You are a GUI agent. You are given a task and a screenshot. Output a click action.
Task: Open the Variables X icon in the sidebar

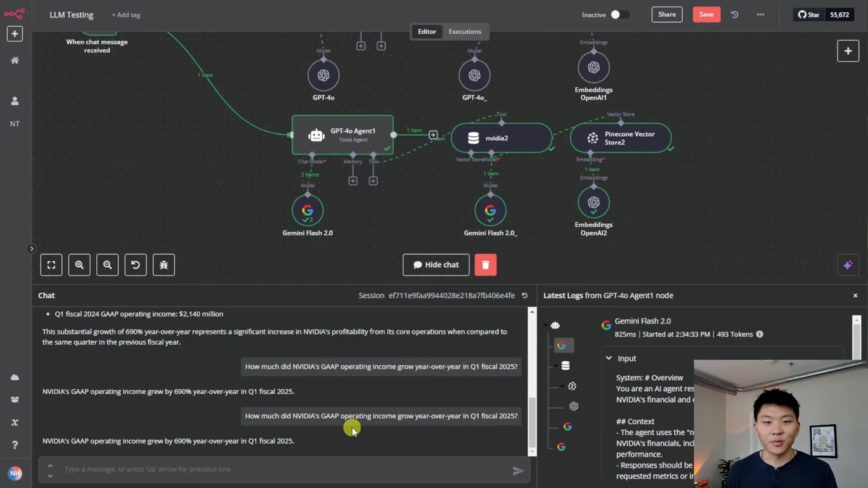click(14, 422)
